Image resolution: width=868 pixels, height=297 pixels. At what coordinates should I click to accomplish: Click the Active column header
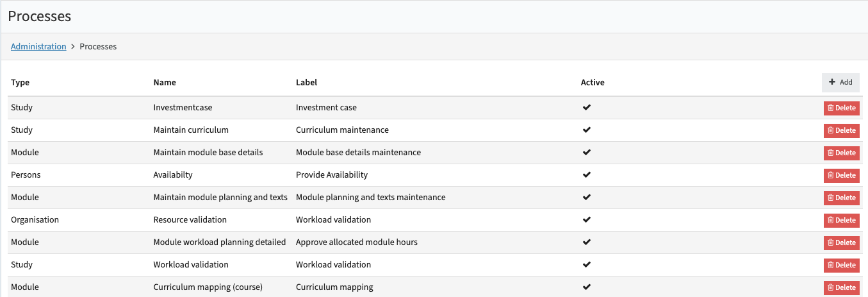[593, 83]
